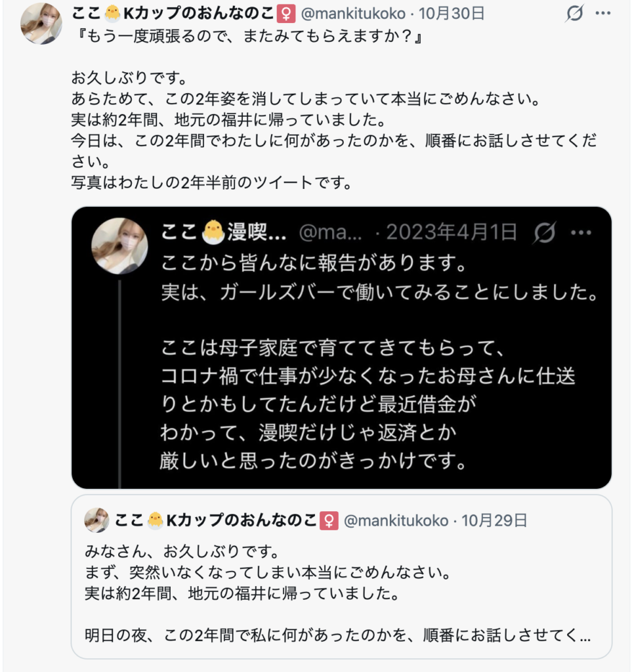Click the pink female-sign emoji in top tweet name
The width and height of the screenshot is (632, 672).
[286, 13]
